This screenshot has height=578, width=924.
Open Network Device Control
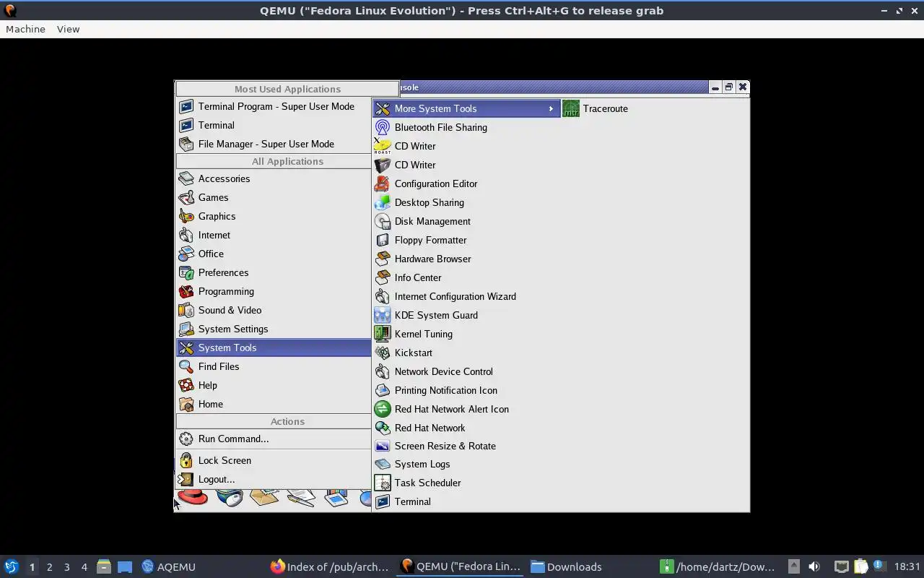pyautogui.click(x=466, y=371)
